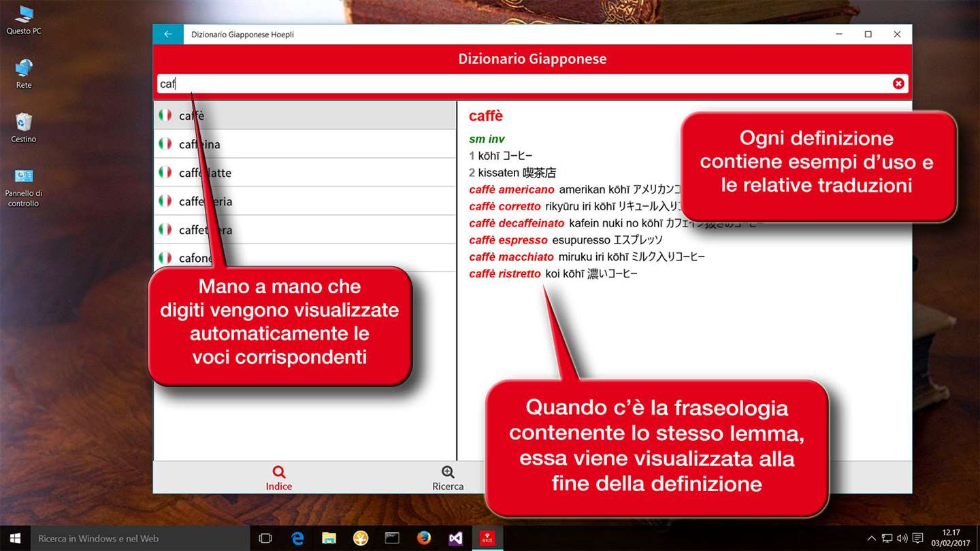Screen dimensions: 980x551
Task: Select the 'caffeina' entry
Action: coord(305,144)
